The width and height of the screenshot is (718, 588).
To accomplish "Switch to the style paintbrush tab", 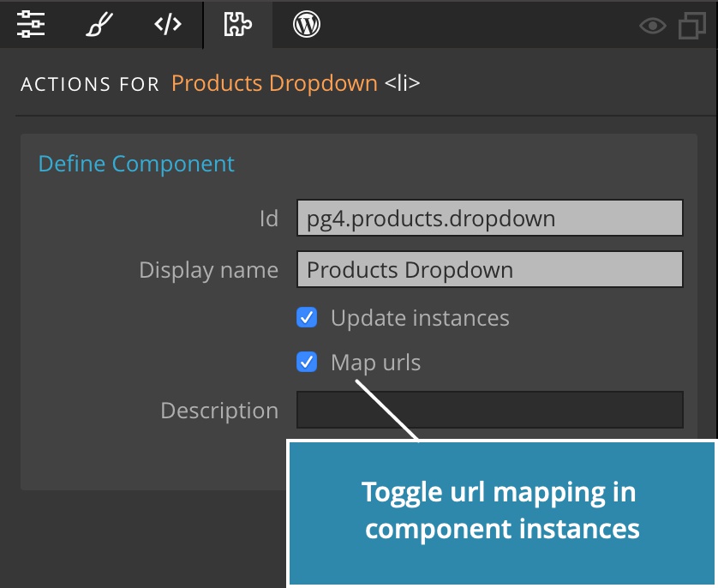I will pyautogui.click(x=99, y=24).
